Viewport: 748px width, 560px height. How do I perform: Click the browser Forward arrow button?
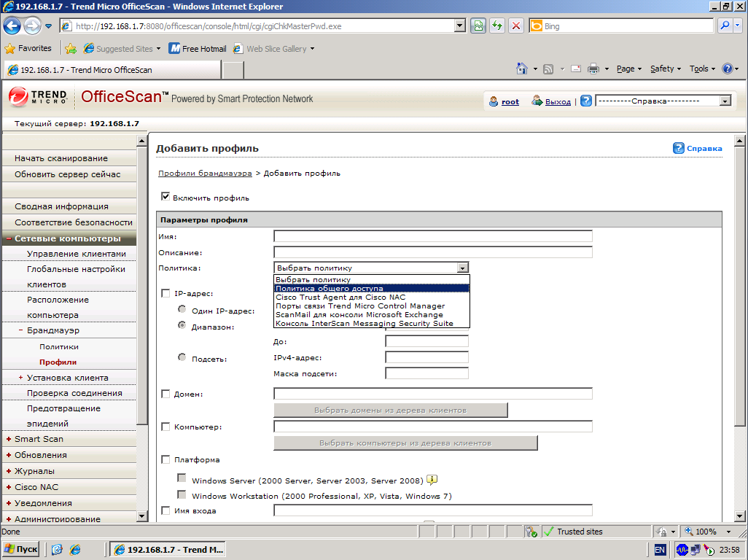[32, 26]
